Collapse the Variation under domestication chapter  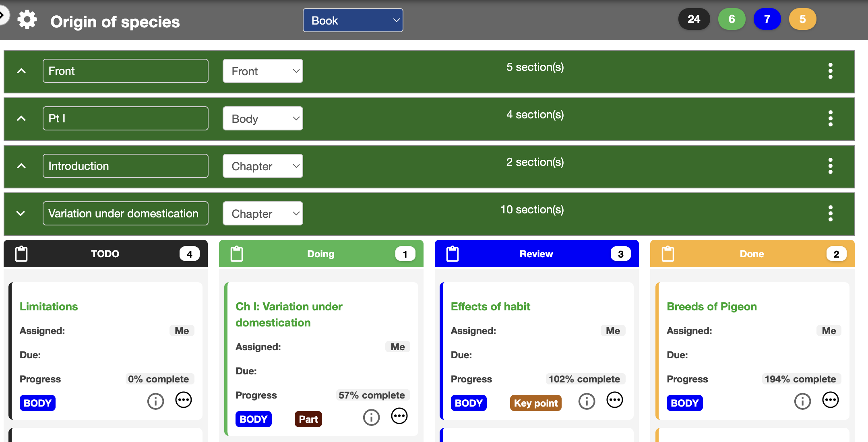(x=21, y=213)
